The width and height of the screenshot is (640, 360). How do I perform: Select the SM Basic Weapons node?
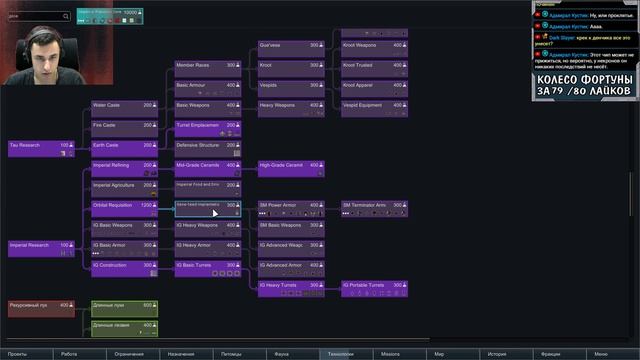click(x=291, y=229)
